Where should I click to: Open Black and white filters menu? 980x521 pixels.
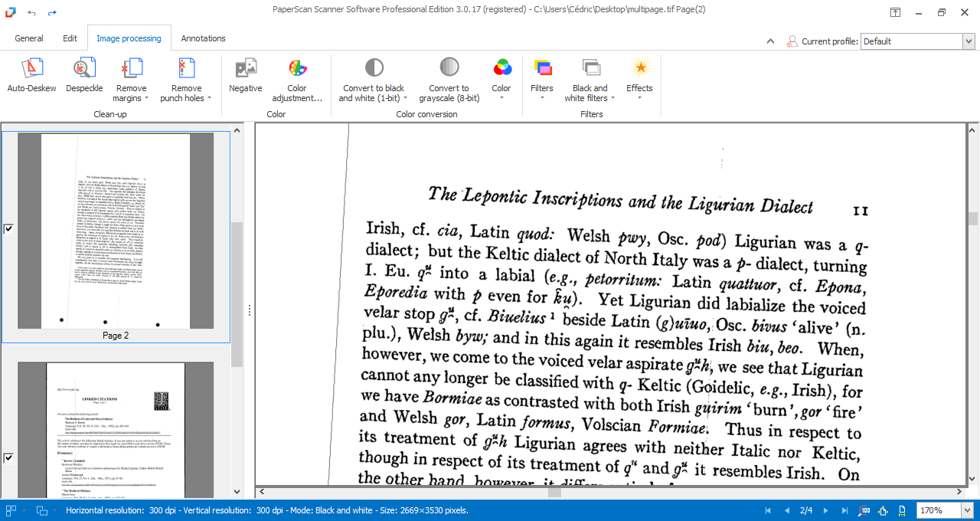590,80
